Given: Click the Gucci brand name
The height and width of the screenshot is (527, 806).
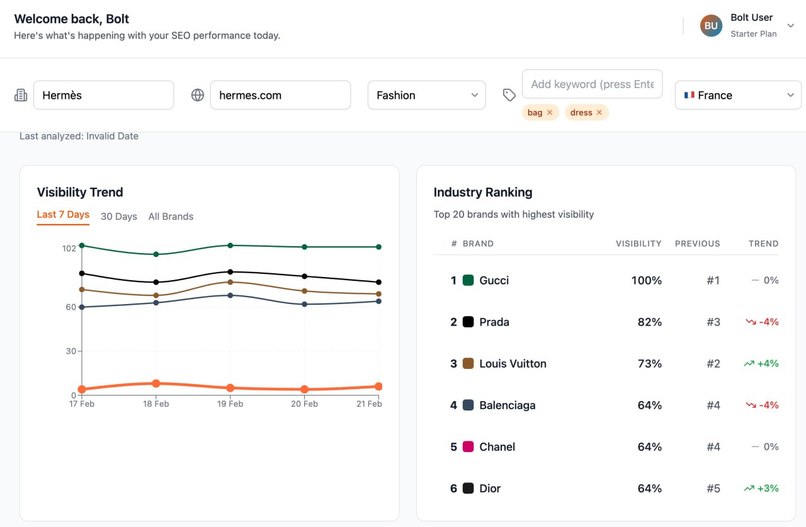Looking at the screenshot, I should [494, 280].
